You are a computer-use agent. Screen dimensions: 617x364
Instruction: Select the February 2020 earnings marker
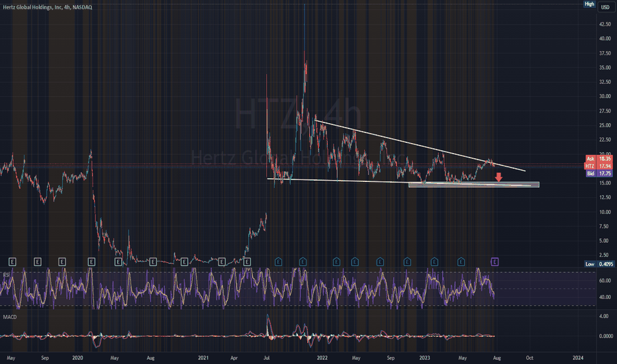coord(91,261)
